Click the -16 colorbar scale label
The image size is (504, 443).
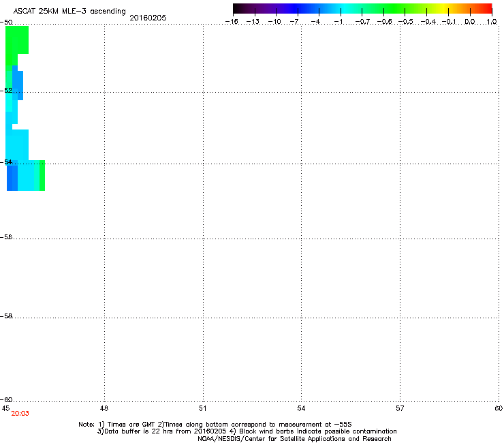pyautogui.click(x=232, y=22)
